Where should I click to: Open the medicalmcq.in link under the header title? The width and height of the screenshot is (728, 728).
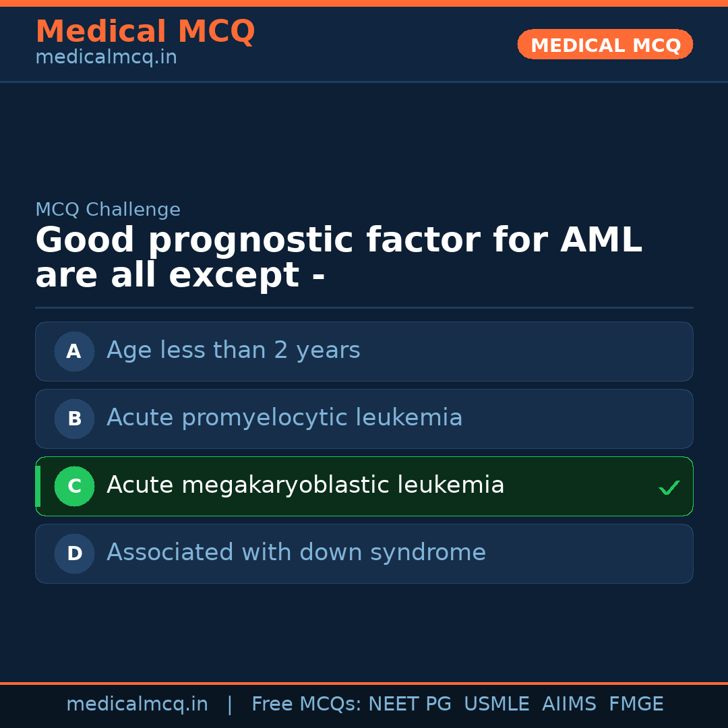tap(106, 58)
